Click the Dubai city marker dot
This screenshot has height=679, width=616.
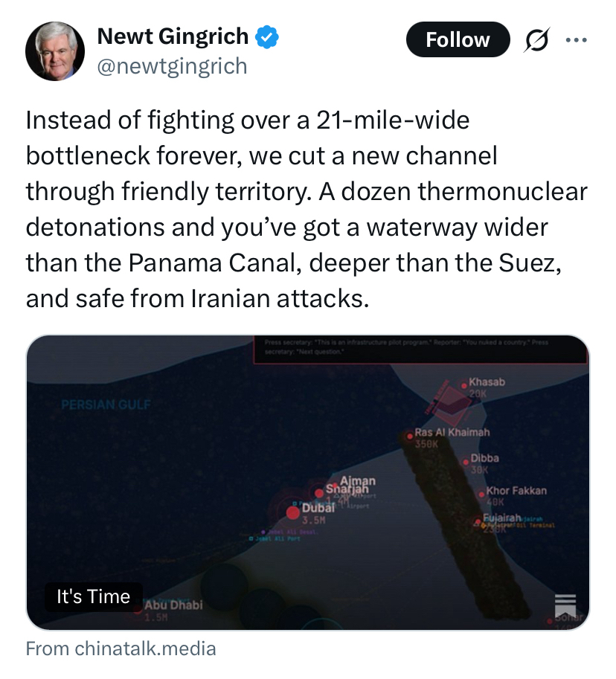[x=293, y=512]
